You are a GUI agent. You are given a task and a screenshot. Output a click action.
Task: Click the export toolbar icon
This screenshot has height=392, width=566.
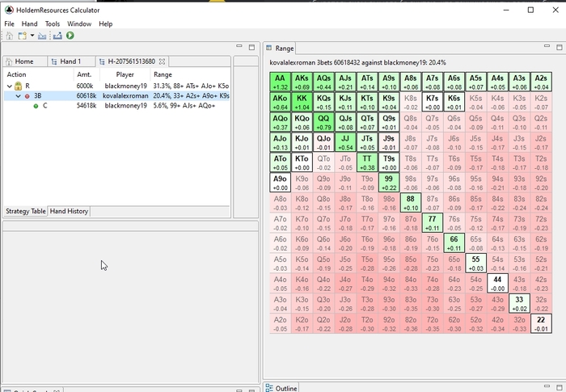click(x=57, y=36)
